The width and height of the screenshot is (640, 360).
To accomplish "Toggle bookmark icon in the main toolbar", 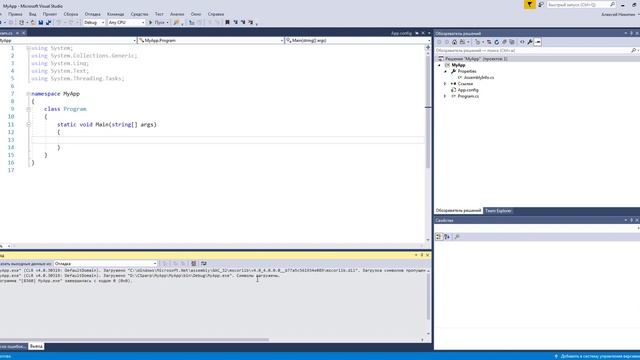I will [227, 22].
